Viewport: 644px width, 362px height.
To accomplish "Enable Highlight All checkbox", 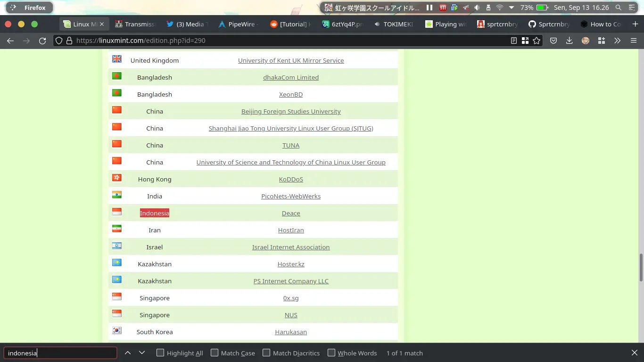I will (x=160, y=353).
